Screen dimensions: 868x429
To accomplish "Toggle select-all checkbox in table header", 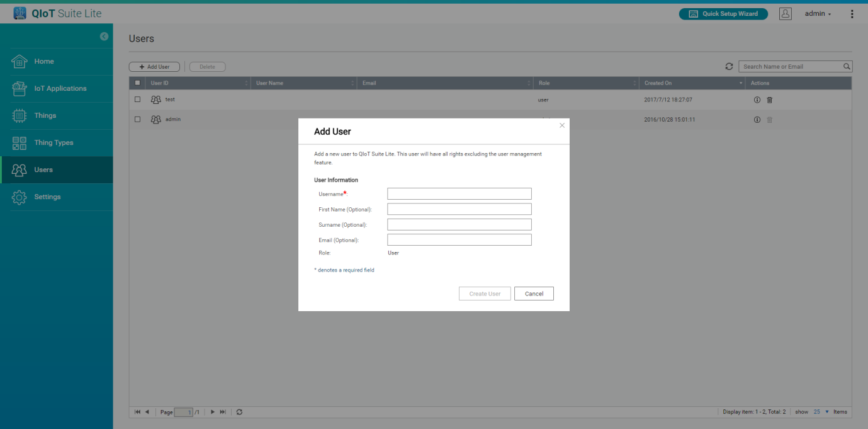I will [137, 83].
